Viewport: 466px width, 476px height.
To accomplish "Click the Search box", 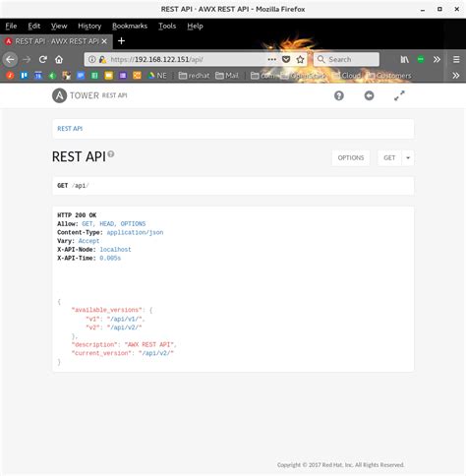I will (347, 59).
